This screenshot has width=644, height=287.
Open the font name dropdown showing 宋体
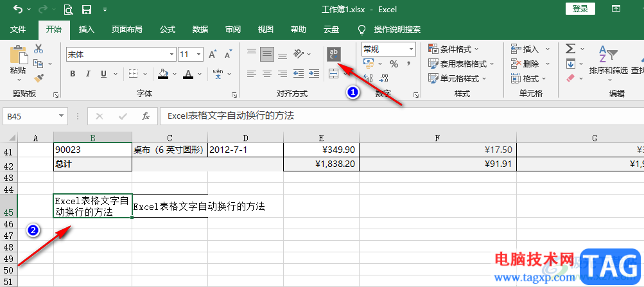pos(173,54)
